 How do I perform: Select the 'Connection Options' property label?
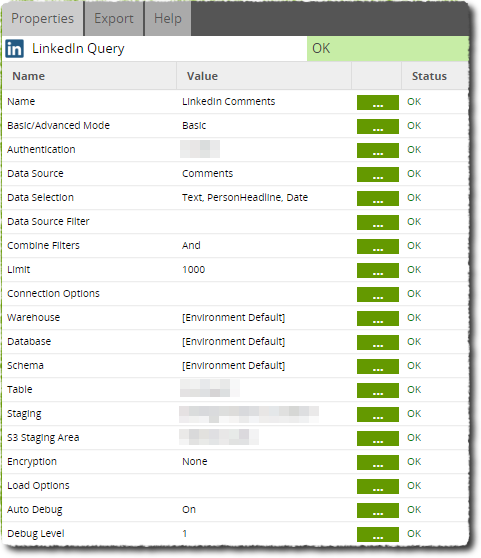(53, 293)
